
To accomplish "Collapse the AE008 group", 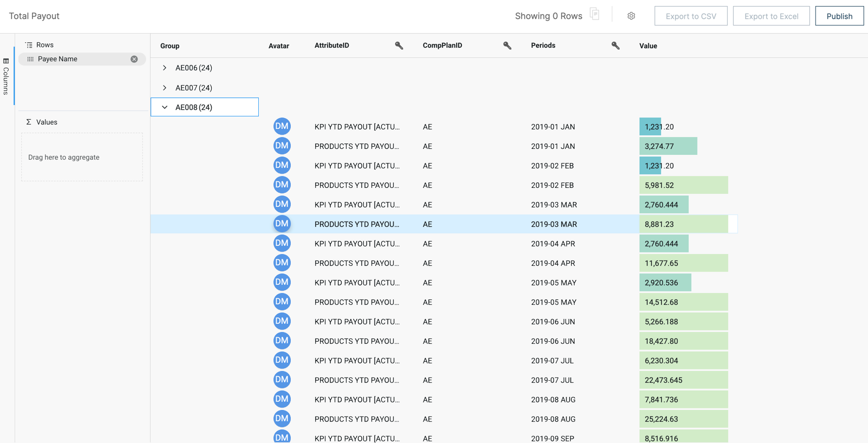I will point(165,107).
